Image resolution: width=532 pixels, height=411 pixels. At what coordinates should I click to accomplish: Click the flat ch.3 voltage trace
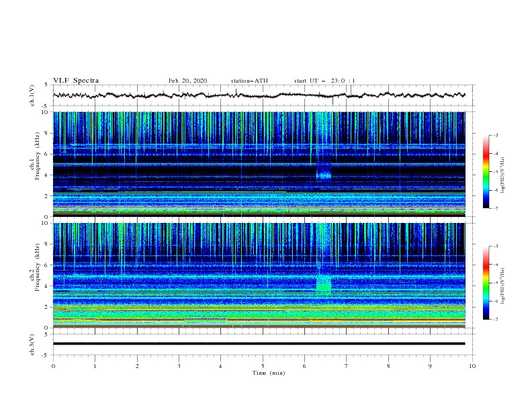tap(259, 344)
